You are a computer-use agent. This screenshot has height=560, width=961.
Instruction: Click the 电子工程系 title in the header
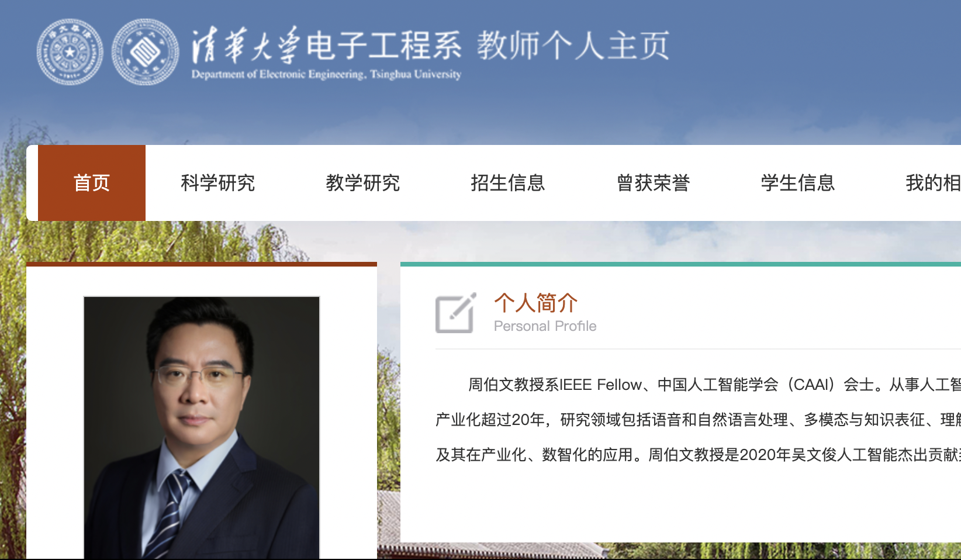(x=384, y=46)
